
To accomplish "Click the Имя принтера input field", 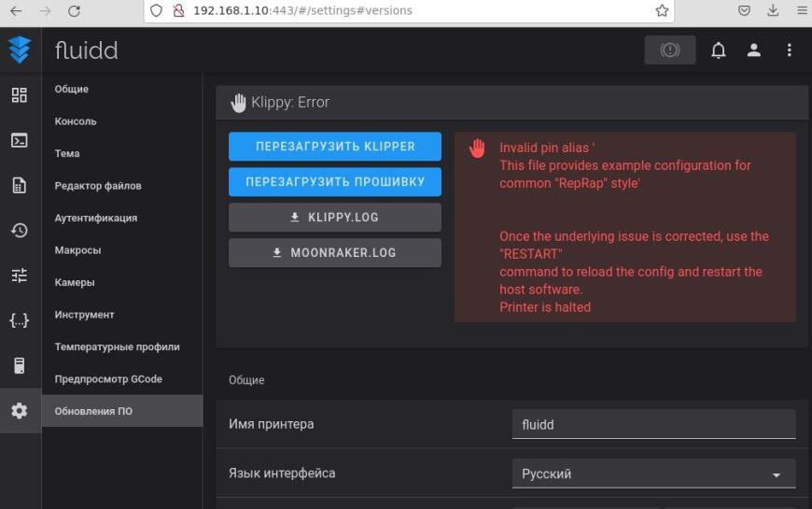I will click(653, 425).
